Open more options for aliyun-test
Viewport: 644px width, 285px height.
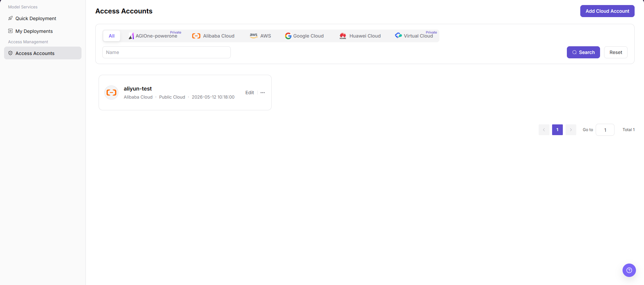(263, 93)
